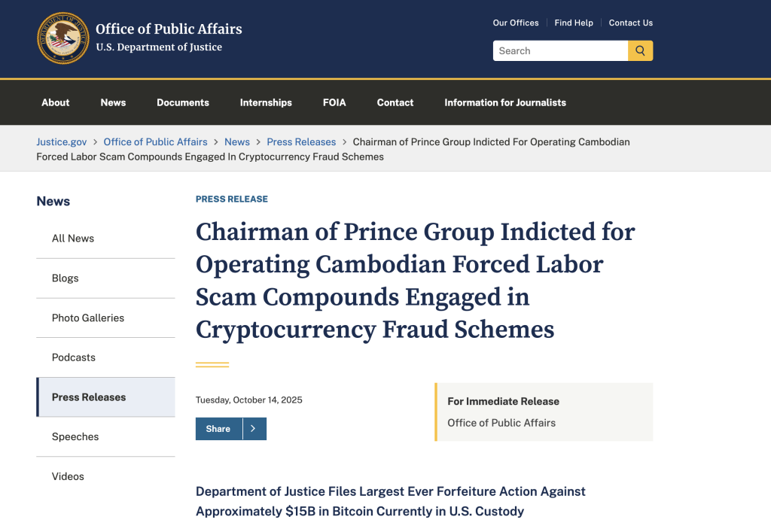
Task: Click the search magnifying glass icon
Action: [640, 50]
